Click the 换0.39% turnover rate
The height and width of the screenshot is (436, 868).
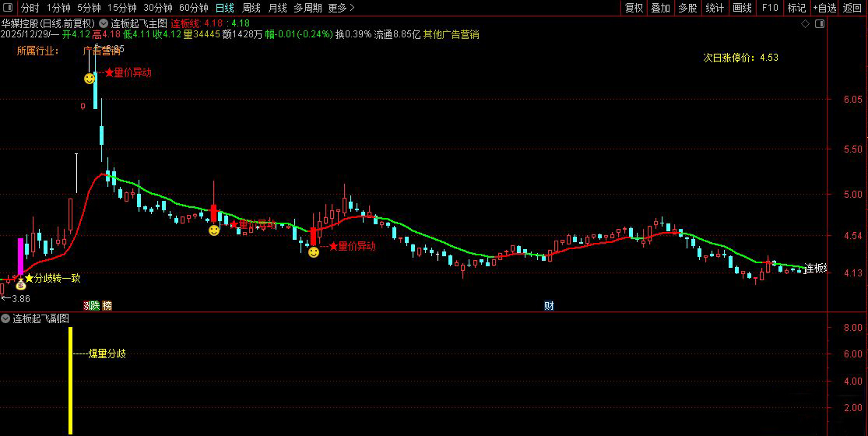tap(353, 34)
